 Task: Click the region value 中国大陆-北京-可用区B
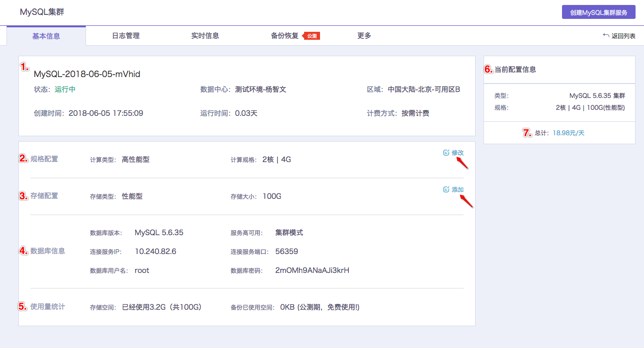[424, 89]
